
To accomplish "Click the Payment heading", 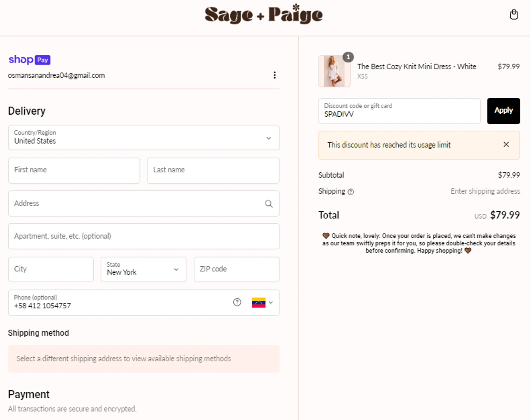I will [x=29, y=394].
